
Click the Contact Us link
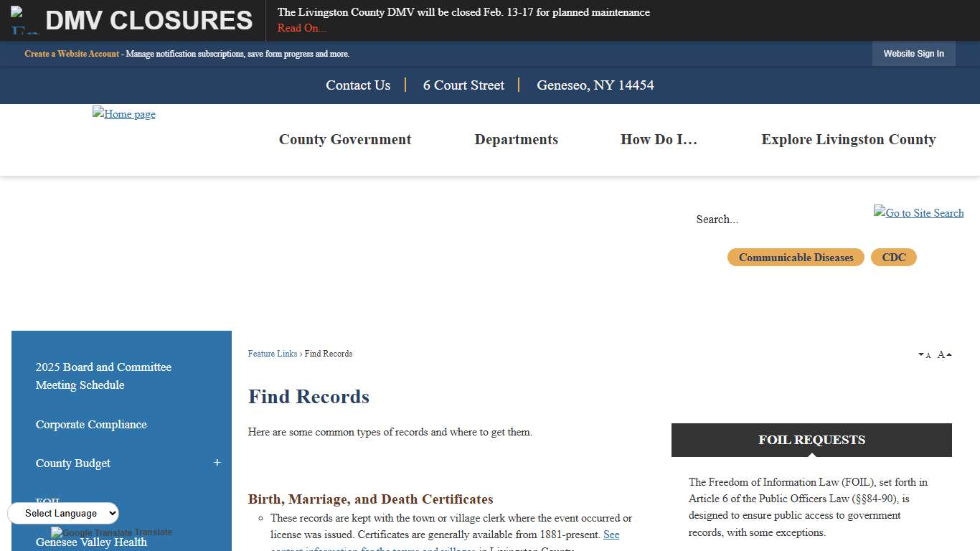click(x=357, y=85)
